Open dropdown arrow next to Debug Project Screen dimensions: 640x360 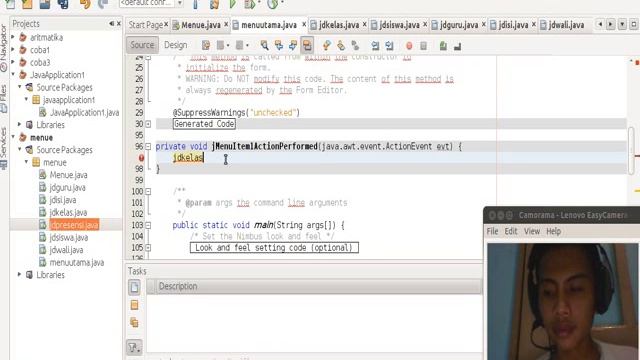point(259,3)
